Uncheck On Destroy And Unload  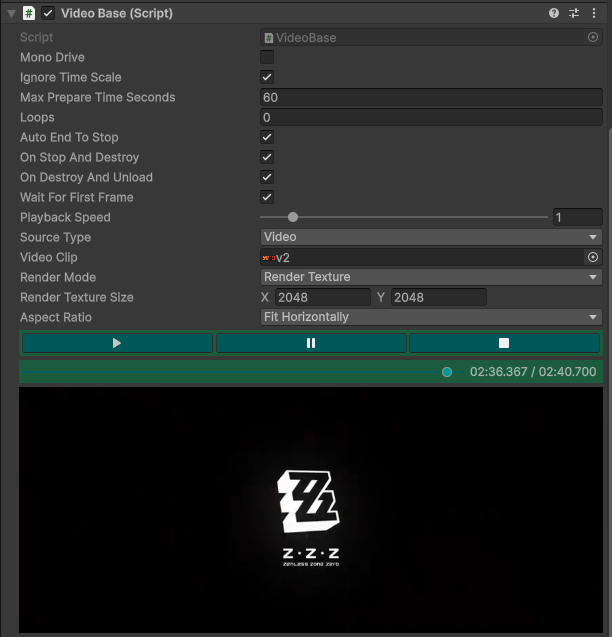267,177
